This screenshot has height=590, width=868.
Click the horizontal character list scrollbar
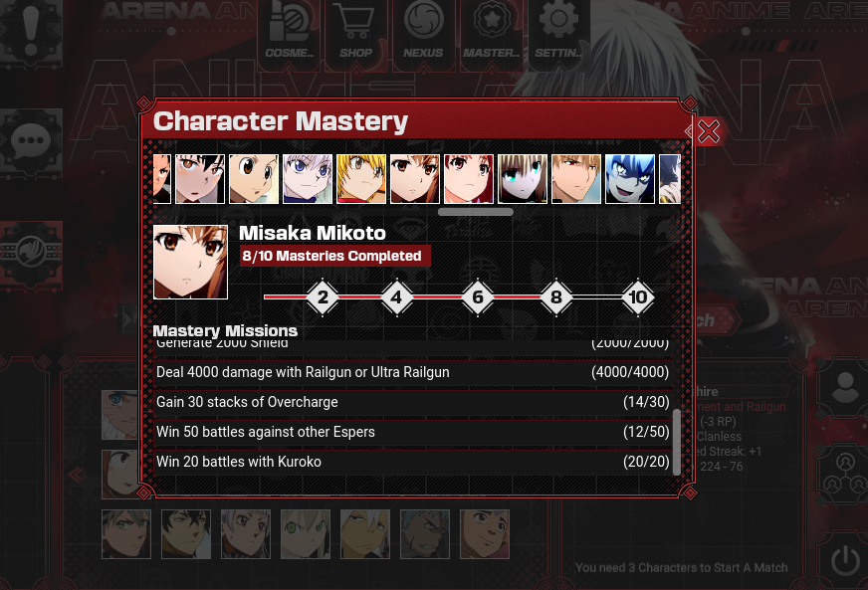[x=476, y=212]
